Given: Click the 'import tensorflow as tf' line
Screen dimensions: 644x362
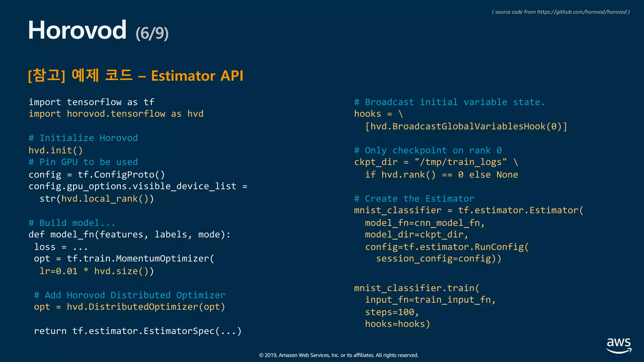Looking at the screenshot, I should tap(91, 102).
